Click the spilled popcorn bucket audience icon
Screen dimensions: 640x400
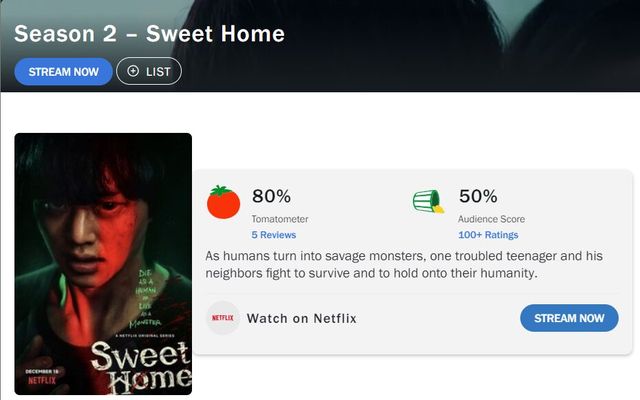(428, 201)
